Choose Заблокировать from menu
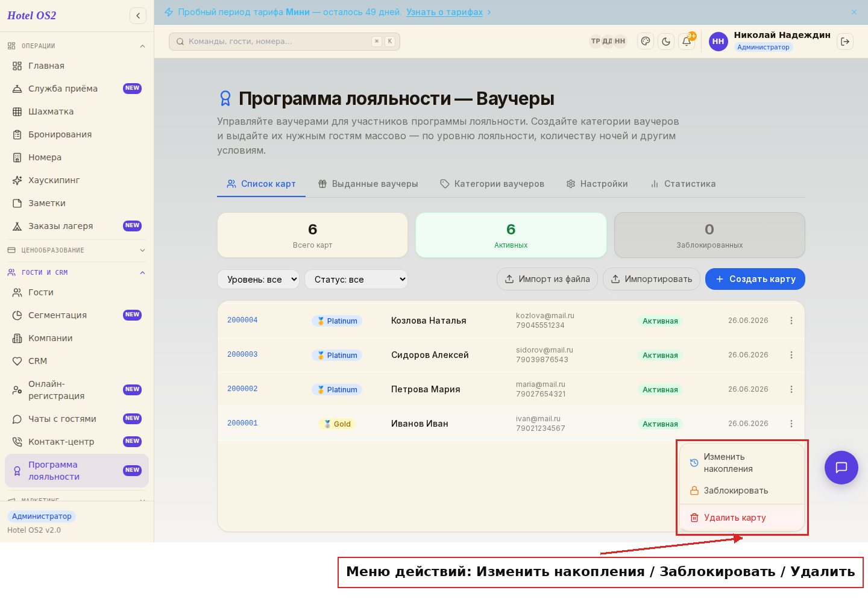The height and width of the screenshot is (602, 868). (742, 491)
